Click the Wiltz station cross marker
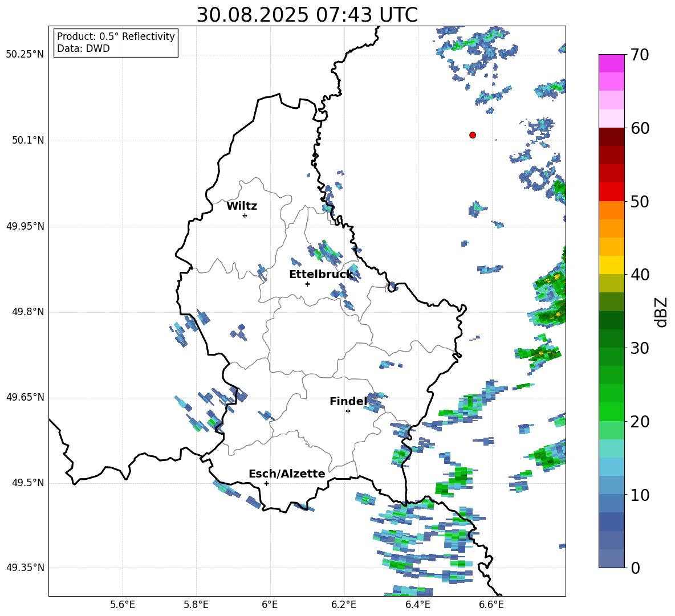The image size is (675, 616). pos(245,215)
